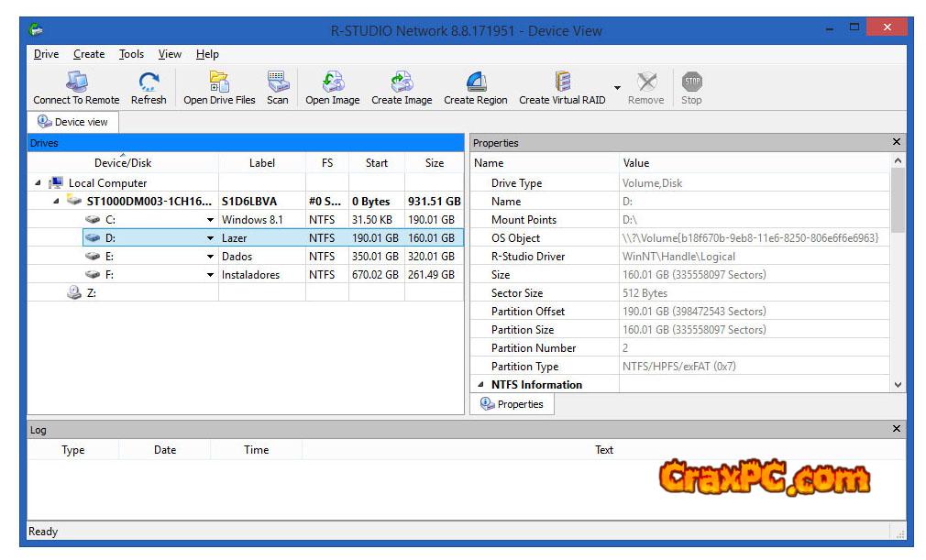Click the Create Virtual RAID icon
Viewport: 926px width, 560px height.
(x=562, y=82)
